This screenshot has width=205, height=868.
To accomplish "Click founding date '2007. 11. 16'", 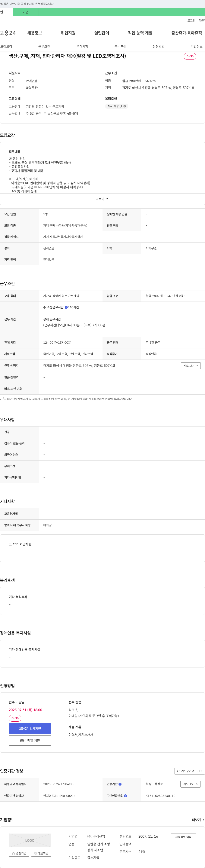I will pyautogui.click(x=148, y=836).
